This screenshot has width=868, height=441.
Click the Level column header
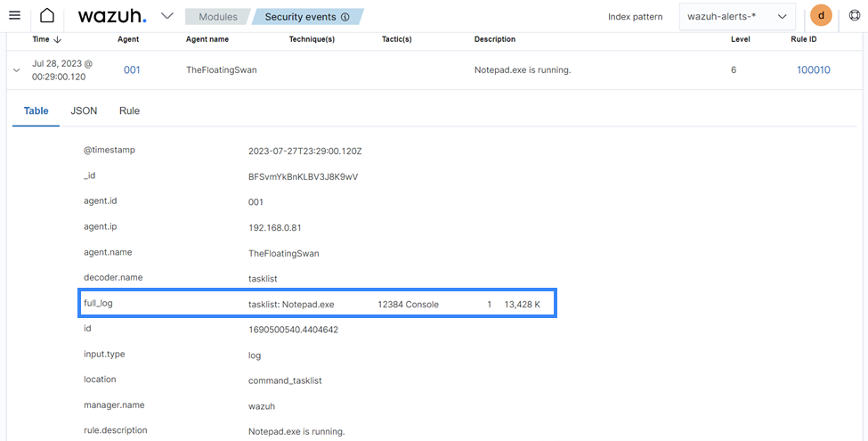741,39
